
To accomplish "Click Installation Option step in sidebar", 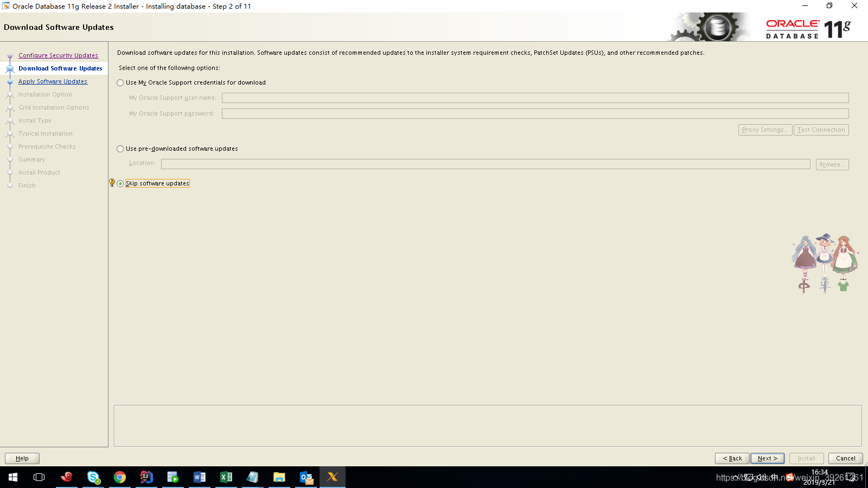I will click(45, 94).
